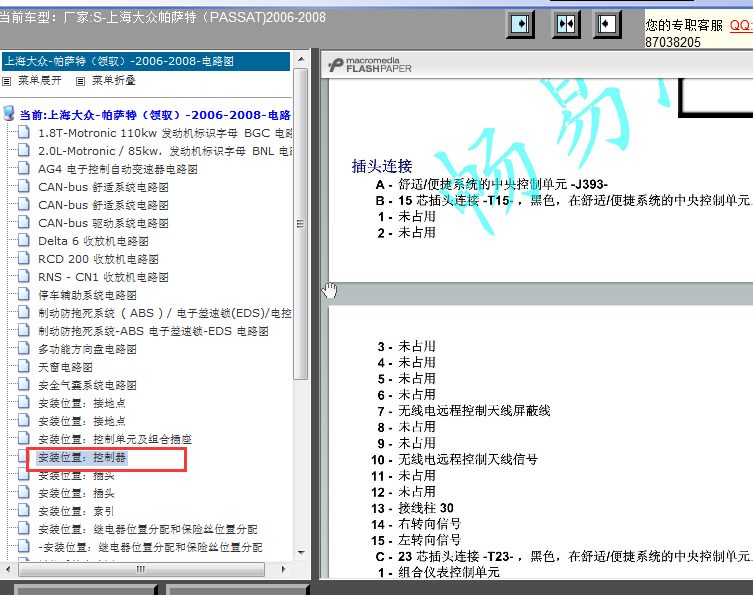Click page icon beside 安装位置: 控制单元及组合插座
The image size is (753, 595).
tap(24, 438)
